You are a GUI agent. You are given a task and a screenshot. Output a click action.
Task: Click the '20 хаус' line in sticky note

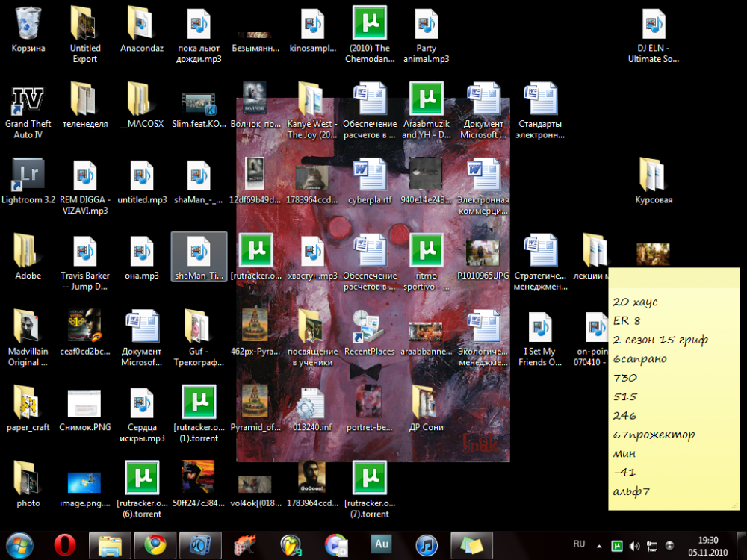[x=635, y=302]
